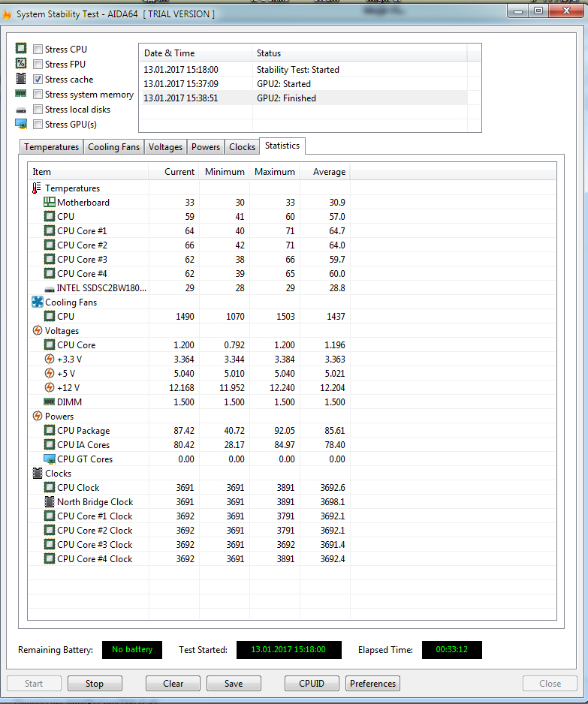Viewport: 588px width, 704px height.
Task: Open the CPUID panel button
Action: pyautogui.click(x=312, y=683)
